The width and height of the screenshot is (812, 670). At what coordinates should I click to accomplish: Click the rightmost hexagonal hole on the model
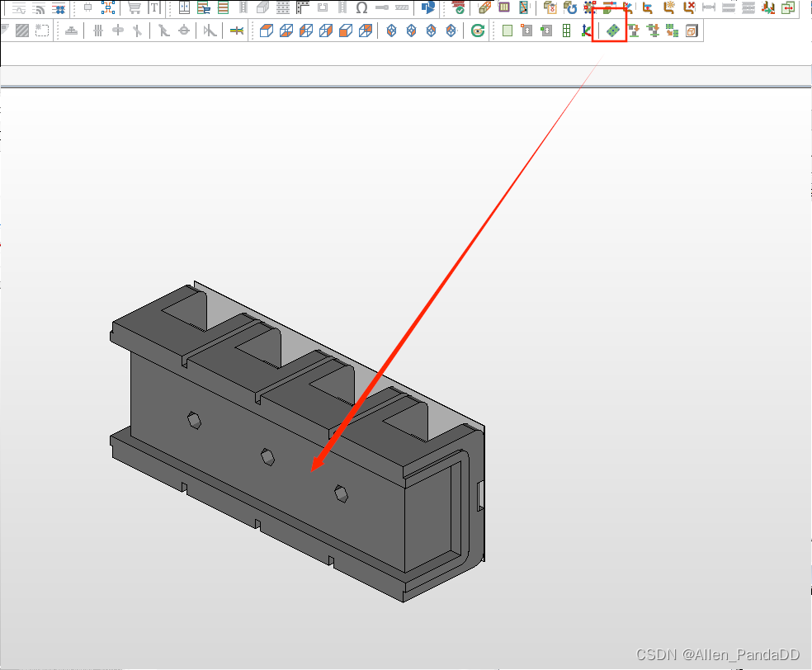point(340,493)
